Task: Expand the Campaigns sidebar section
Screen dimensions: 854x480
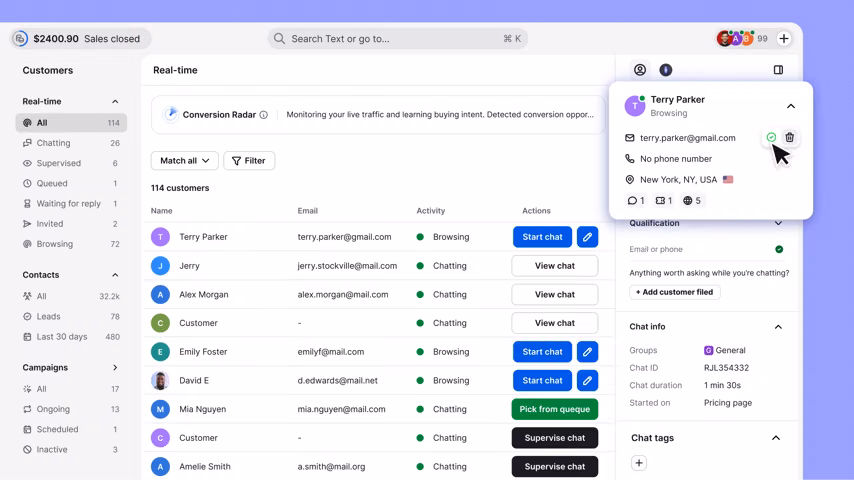Action: tap(115, 367)
